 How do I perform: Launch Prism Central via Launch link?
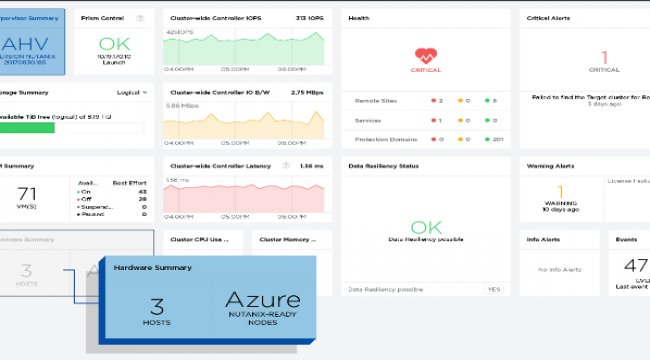point(114,63)
